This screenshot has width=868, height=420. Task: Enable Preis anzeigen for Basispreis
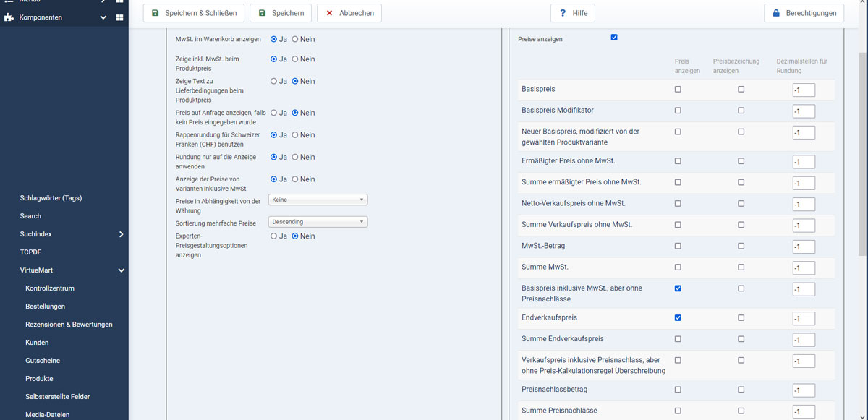tap(678, 90)
